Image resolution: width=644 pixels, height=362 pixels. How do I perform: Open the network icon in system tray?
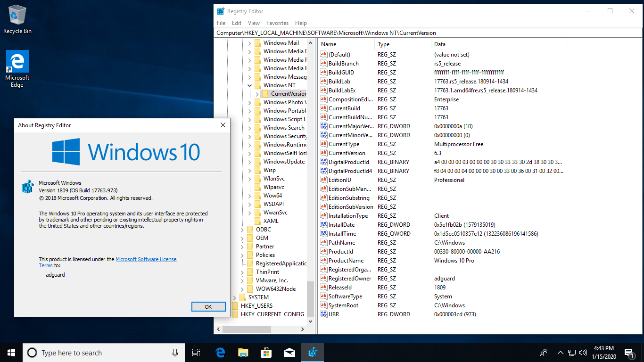(x=571, y=353)
